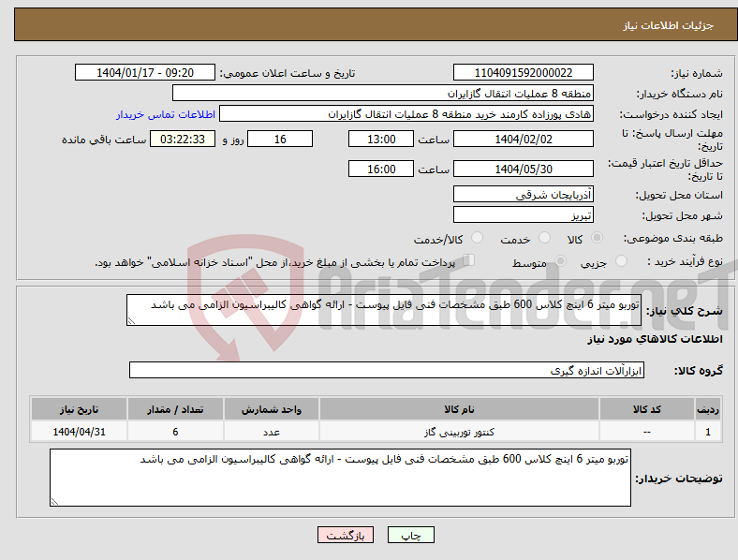This screenshot has height=560, width=738.
Task: Open the اطلاعات تماس خریدار link
Action: point(166,114)
